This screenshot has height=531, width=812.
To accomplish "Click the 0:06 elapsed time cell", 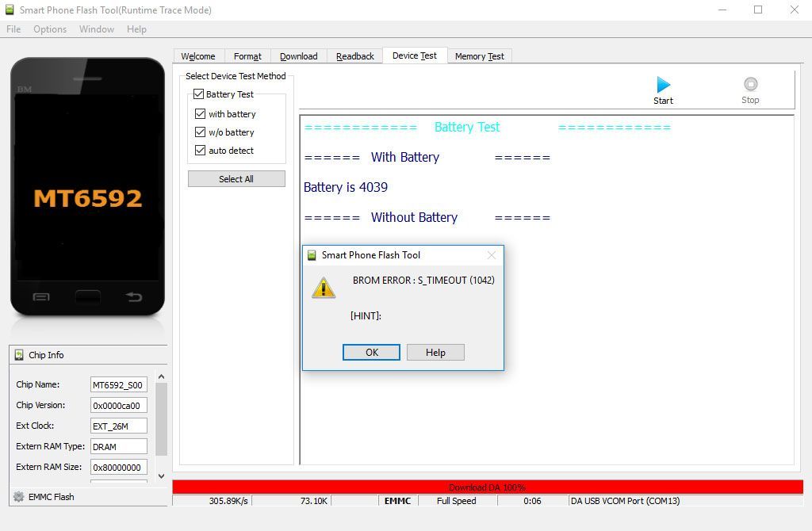I will 532,501.
